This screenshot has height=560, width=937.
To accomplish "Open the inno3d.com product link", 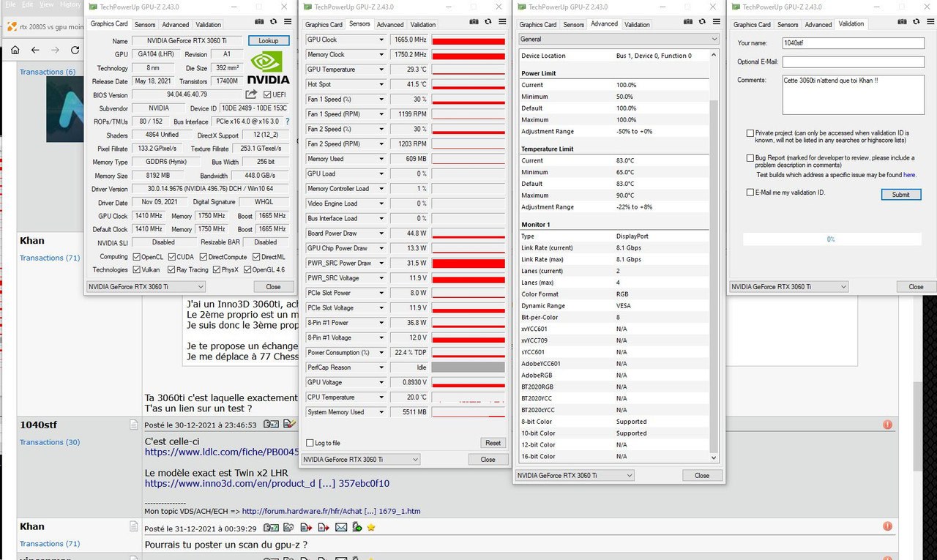I will point(267,484).
